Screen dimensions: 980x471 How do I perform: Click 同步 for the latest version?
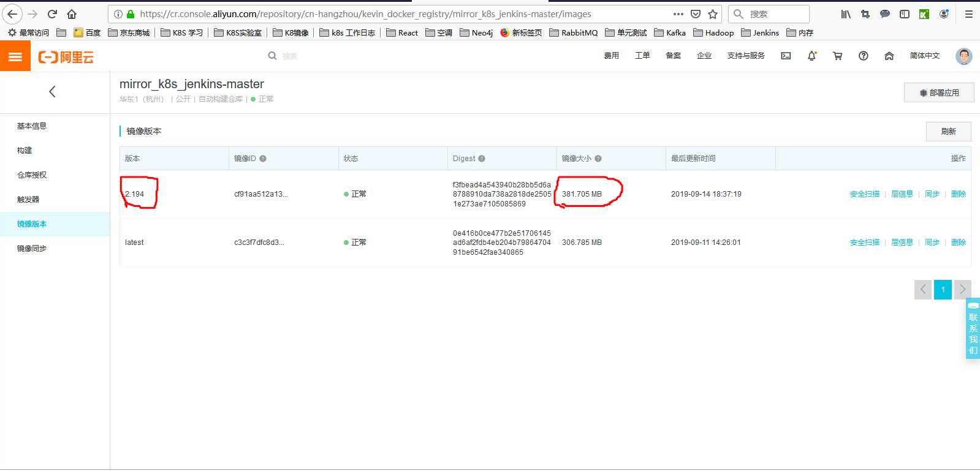pos(932,243)
